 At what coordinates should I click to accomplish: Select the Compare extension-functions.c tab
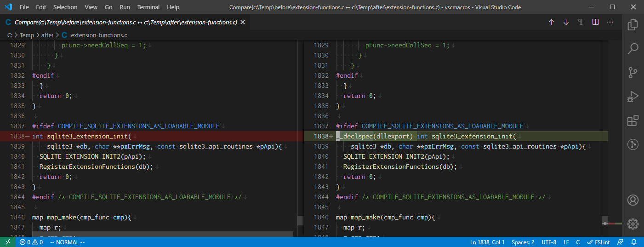coord(125,22)
